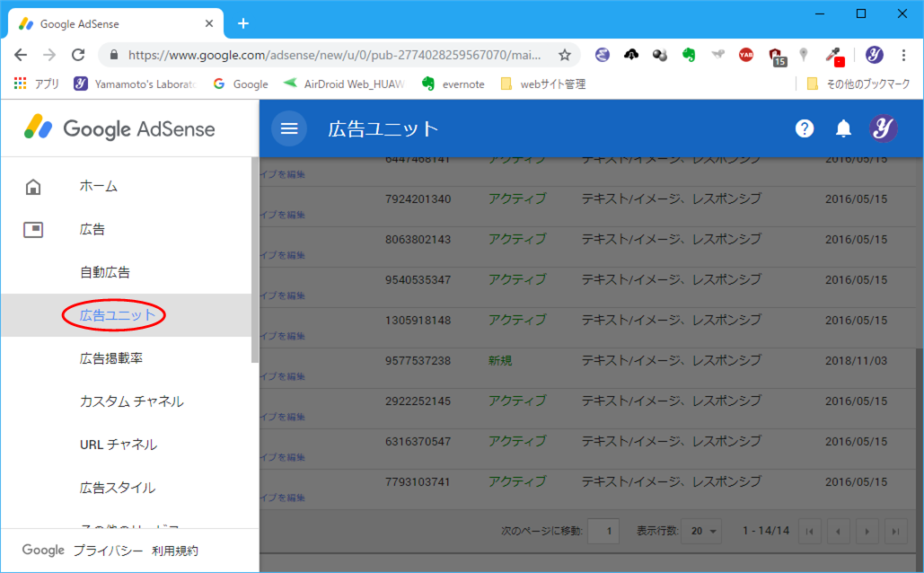This screenshot has height=573, width=924.
Task: Click the Google link in the sidebar footer
Action: (x=43, y=550)
